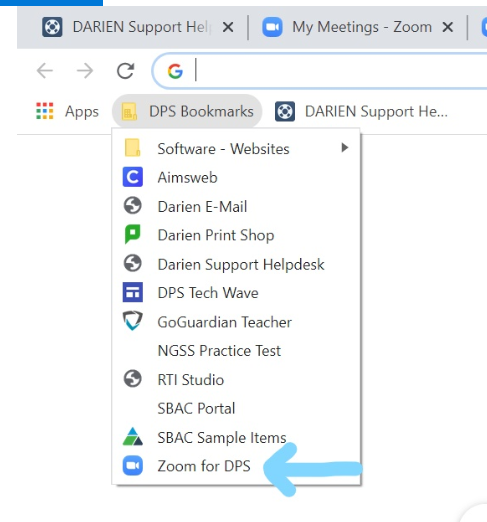The image size is (487, 522).
Task: Reload the current page
Action: pos(125,71)
